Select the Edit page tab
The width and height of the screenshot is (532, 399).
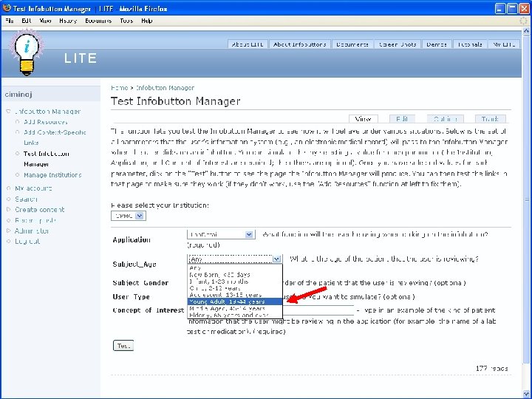pos(402,119)
